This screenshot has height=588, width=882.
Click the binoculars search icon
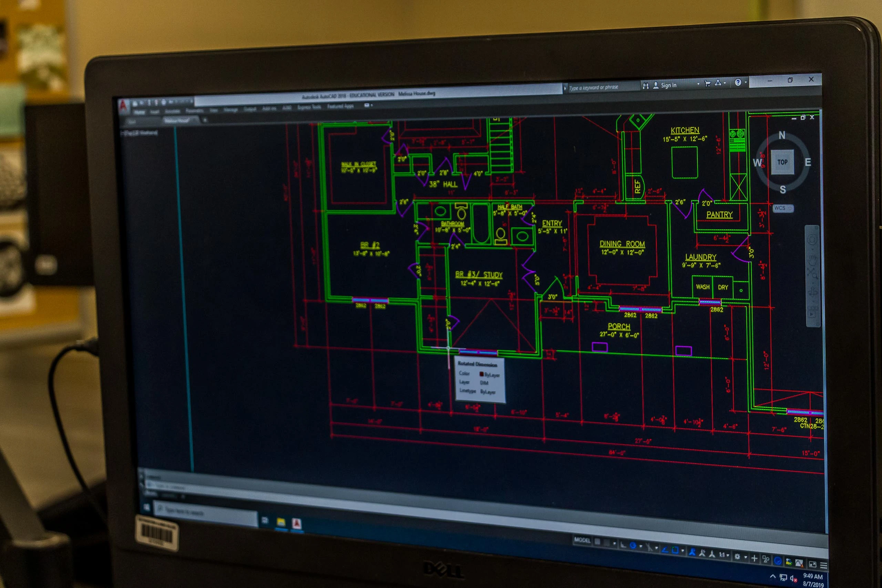645,86
